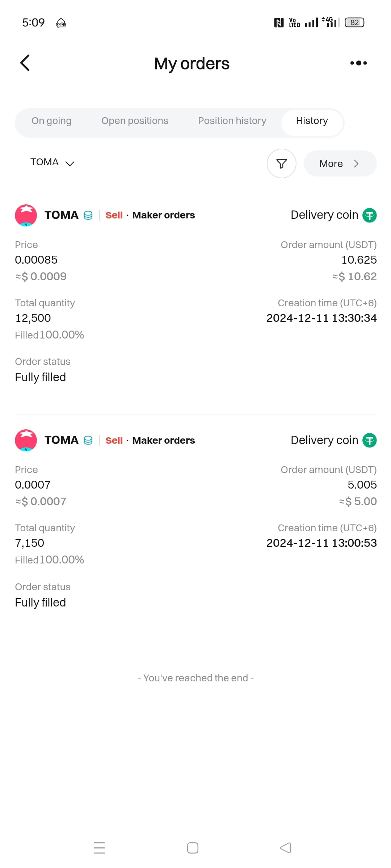Screen dimensions: 391x868
Task: Switch to On going tab
Action: [x=51, y=121]
